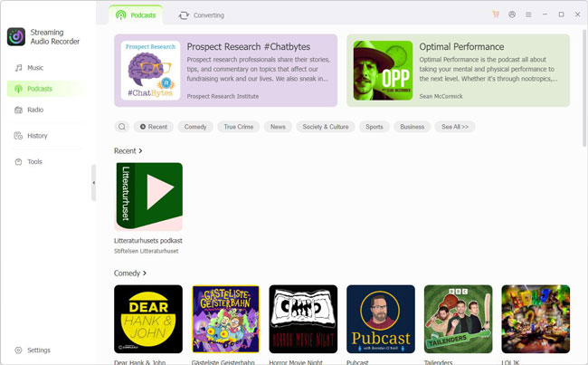Open Gästeliste Geisterbahn cover

point(226,319)
